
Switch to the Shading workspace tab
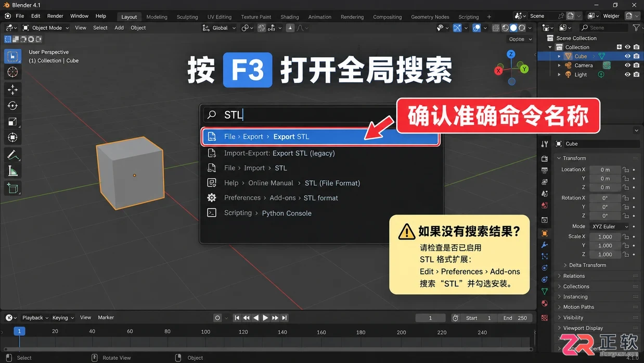(x=290, y=17)
